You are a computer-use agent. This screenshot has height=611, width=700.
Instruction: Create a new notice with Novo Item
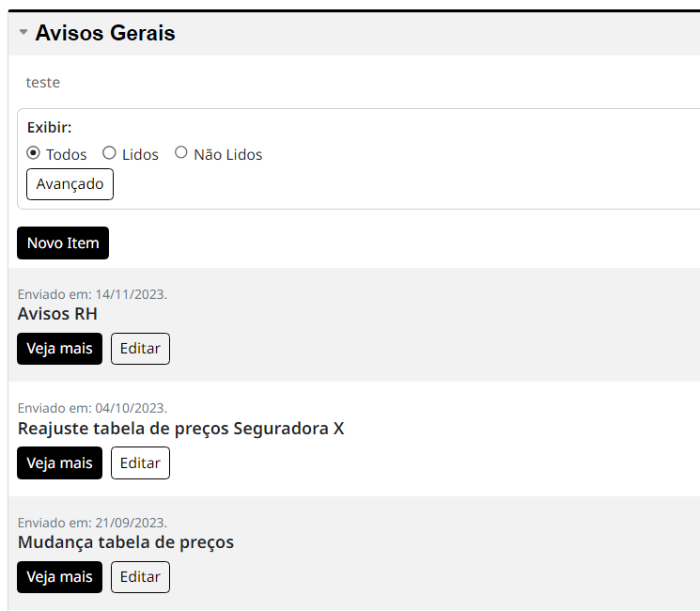(63, 243)
